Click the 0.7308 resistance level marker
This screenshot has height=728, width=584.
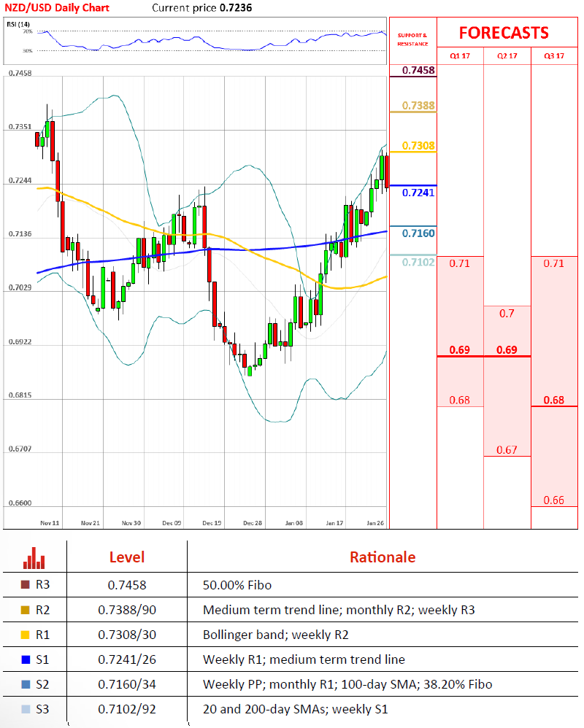point(418,146)
